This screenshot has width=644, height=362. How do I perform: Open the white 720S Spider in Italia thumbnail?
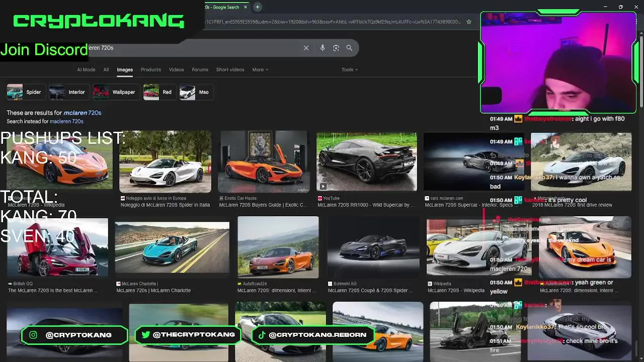pyautogui.click(x=165, y=162)
